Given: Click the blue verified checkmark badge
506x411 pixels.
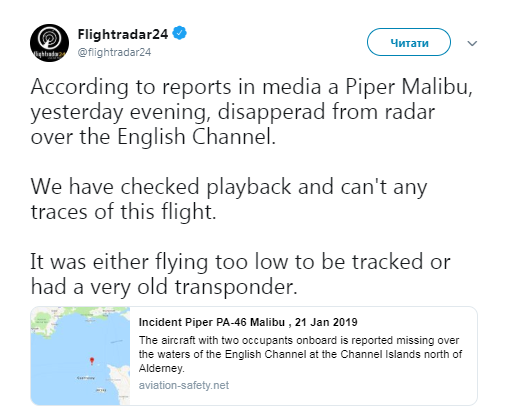Looking at the screenshot, I should pos(179,33).
